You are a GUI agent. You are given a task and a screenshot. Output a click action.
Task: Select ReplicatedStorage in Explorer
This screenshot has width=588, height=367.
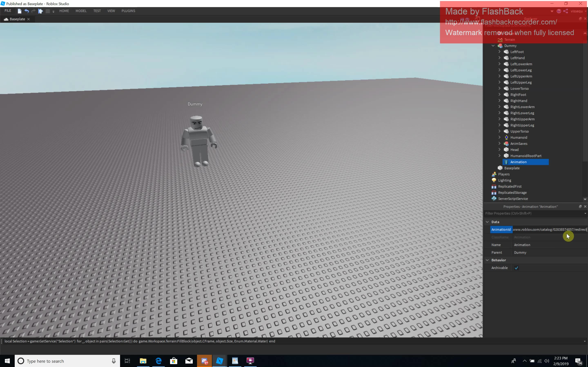coord(512,192)
